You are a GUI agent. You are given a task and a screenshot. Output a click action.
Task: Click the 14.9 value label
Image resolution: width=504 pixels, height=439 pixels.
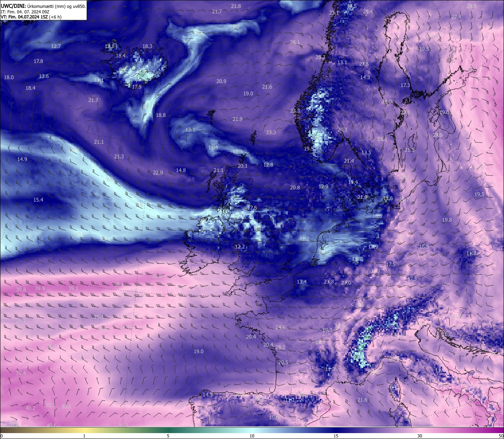tap(22, 159)
